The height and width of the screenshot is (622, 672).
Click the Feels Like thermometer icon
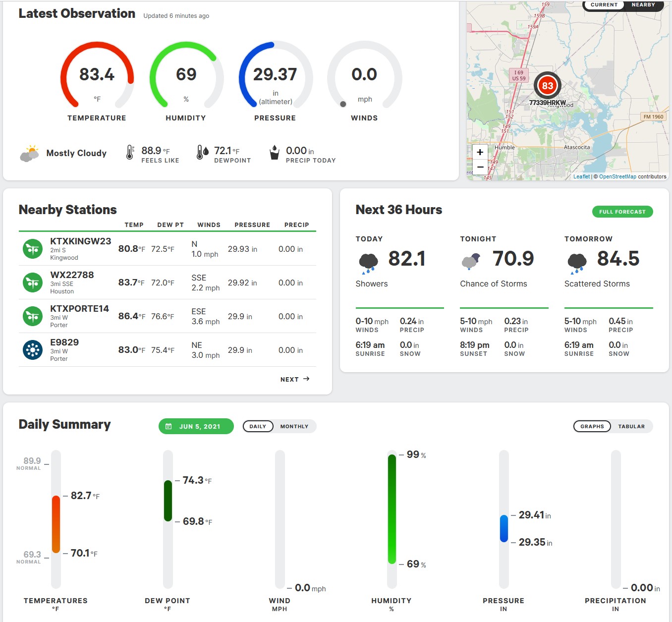click(x=130, y=152)
